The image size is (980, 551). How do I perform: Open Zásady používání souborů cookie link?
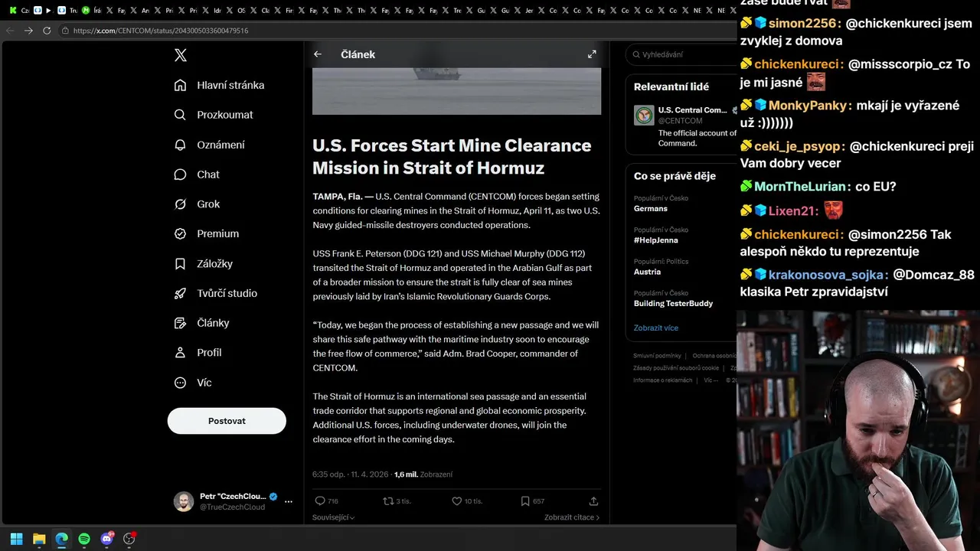(x=676, y=368)
